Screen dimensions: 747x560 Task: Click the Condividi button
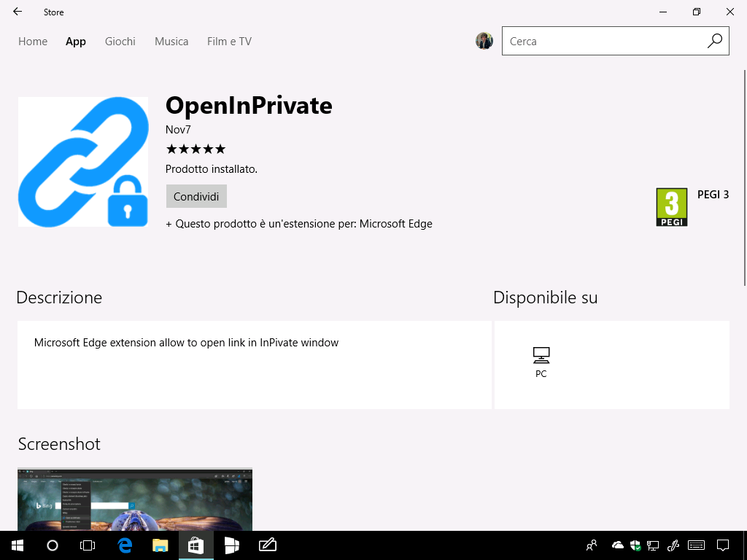[x=196, y=196]
